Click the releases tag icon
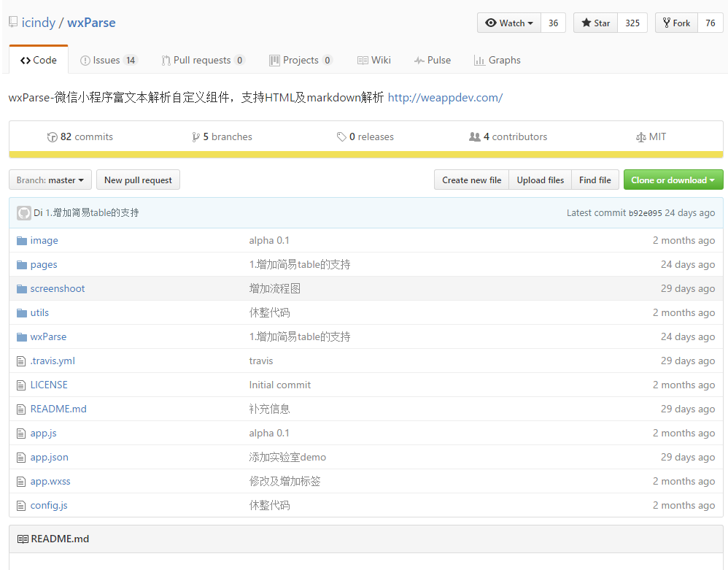This screenshot has height=570, width=728. (341, 136)
